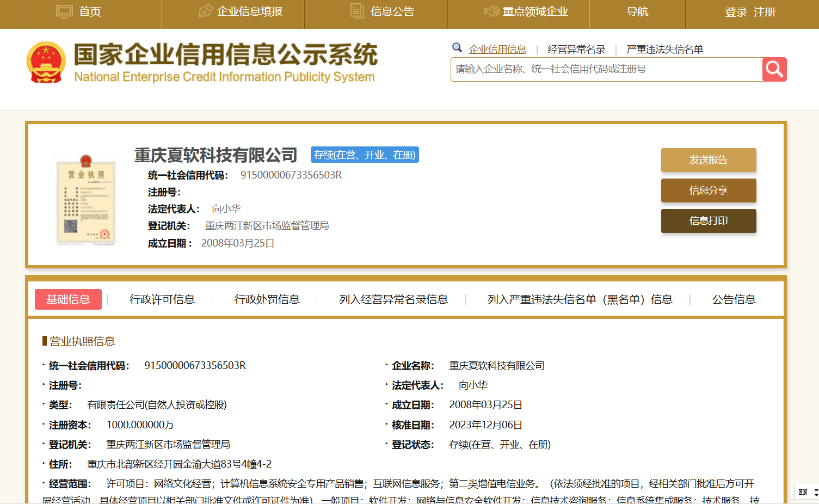Click the 营业执照信息 section heading

[82, 341]
